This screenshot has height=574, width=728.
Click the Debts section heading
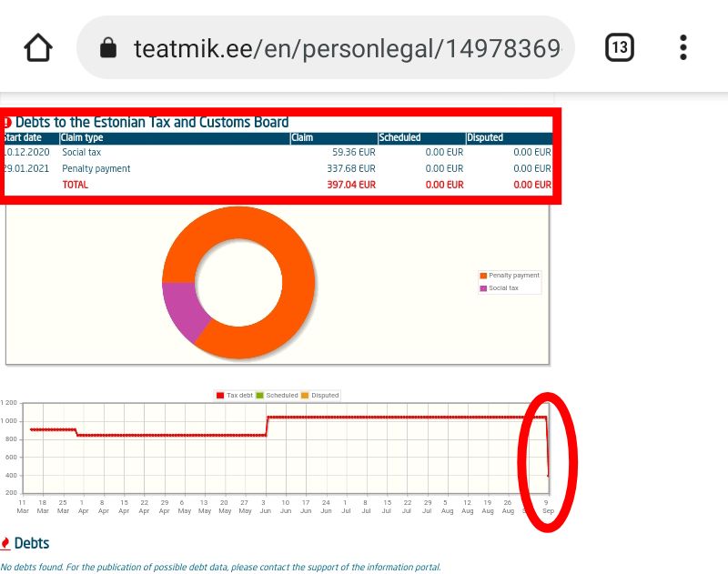click(32, 543)
